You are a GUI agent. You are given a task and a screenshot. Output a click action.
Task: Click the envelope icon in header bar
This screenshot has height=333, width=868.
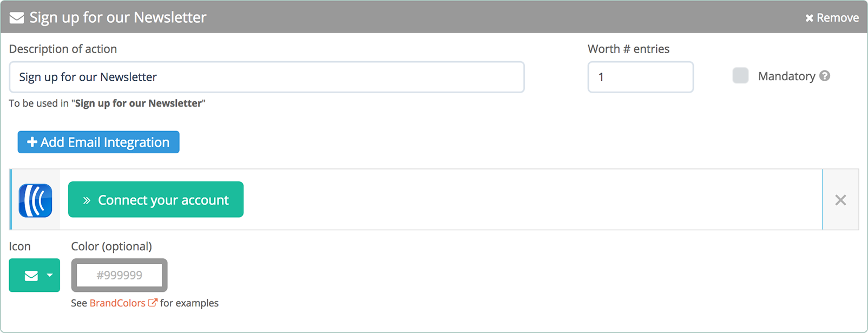click(x=17, y=18)
